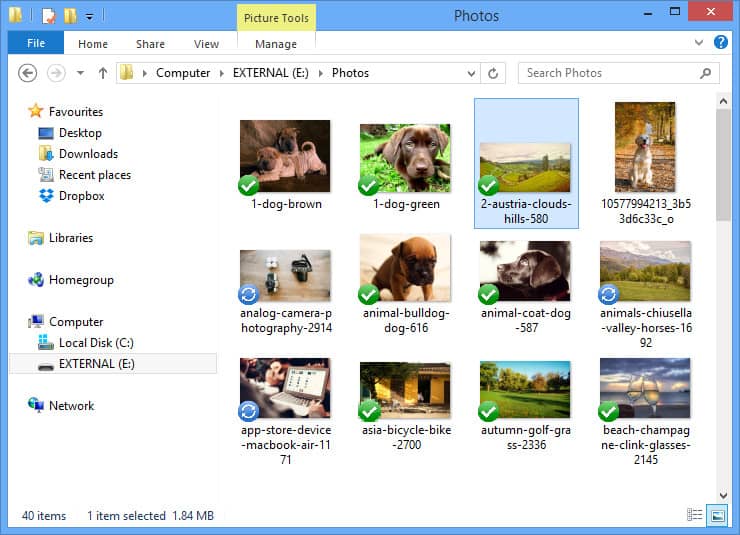740x535 pixels.
Task: Click EXTERNAL (E:) in the address path
Action: [x=270, y=73]
